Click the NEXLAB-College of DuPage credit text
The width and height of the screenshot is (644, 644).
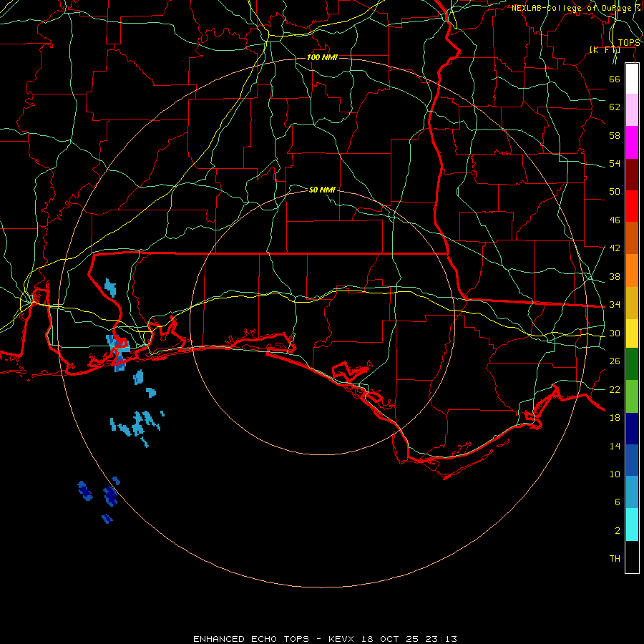tap(575, 8)
